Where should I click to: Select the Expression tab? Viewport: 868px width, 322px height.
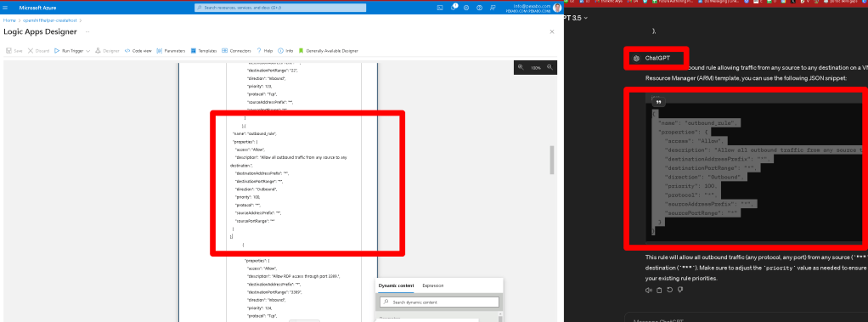tap(432, 285)
